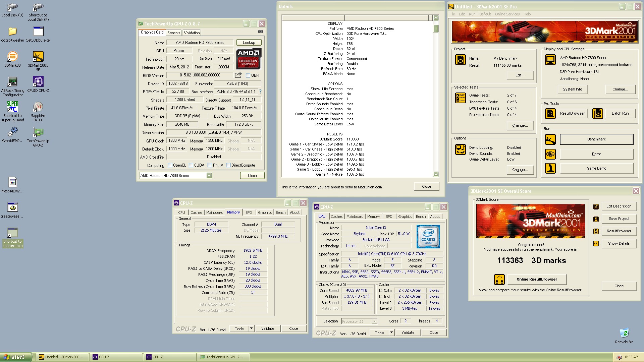Image resolution: width=644 pixels, height=362 pixels.
Task: Click GPU-Z BIOS export share icon
Action: 238,75
